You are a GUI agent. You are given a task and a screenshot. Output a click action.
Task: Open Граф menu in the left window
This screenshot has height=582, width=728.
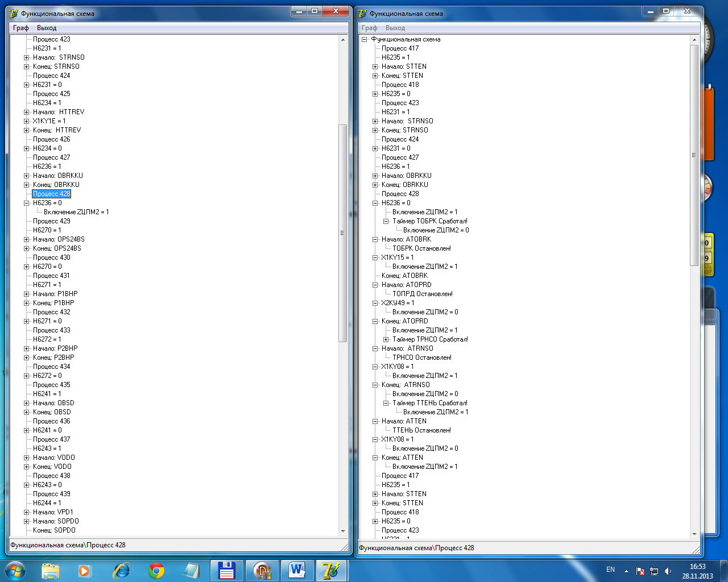point(21,28)
